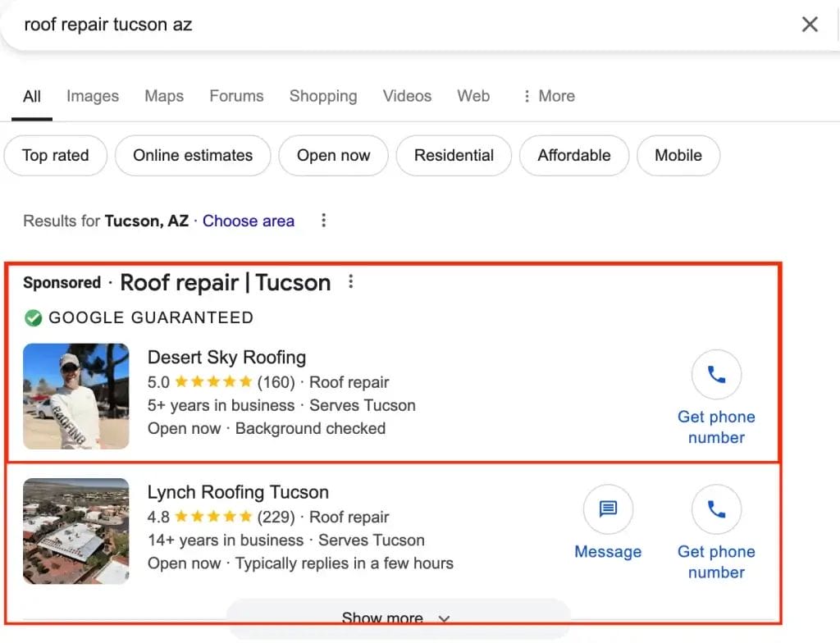Open the More search categories dropdown
This screenshot has width=840, height=643.
[548, 96]
